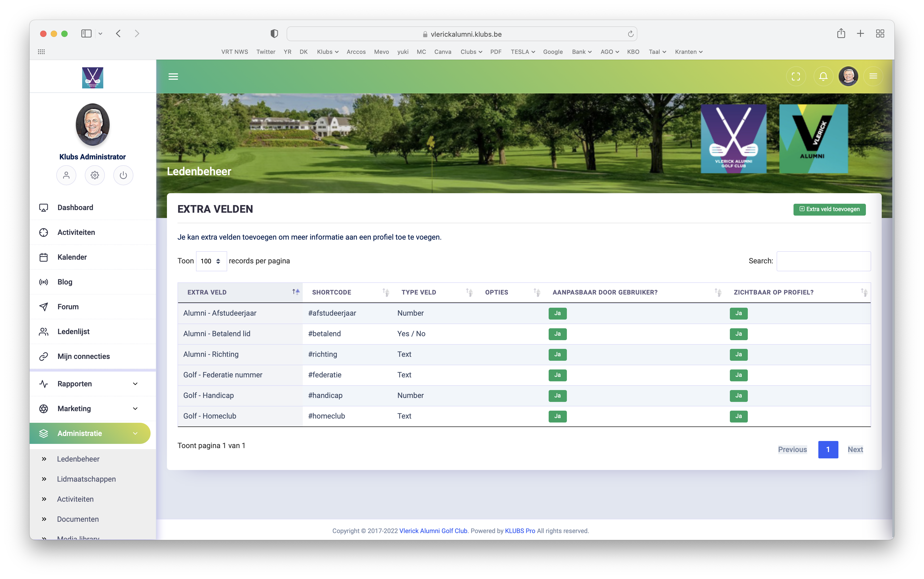Click the hamburger menu icon in green header
Screen dimensions: 924x579
point(173,77)
